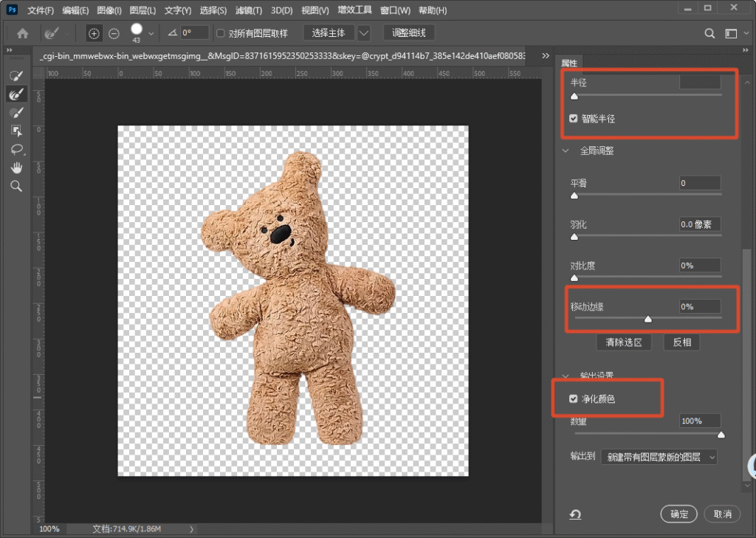The width and height of the screenshot is (756, 538).
Task: Open the 输出到 dropdown
Action: pos(659,457)
